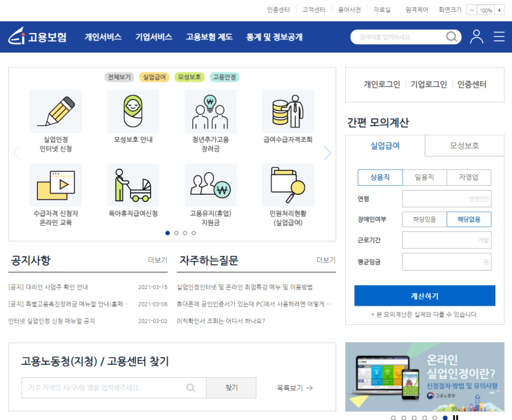Click the 계산하기 button
This screenshot has height=420, width=512.
424,295
